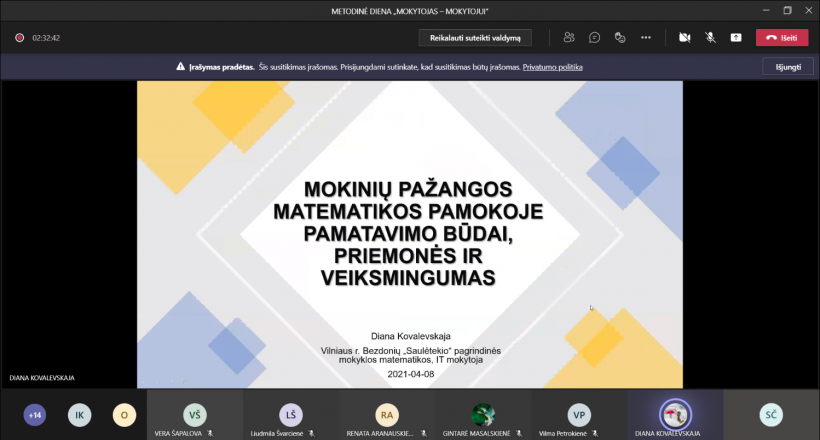Open the reactions icon
Image resolution: width=820 pixels, height=440 pixels.
620,37
